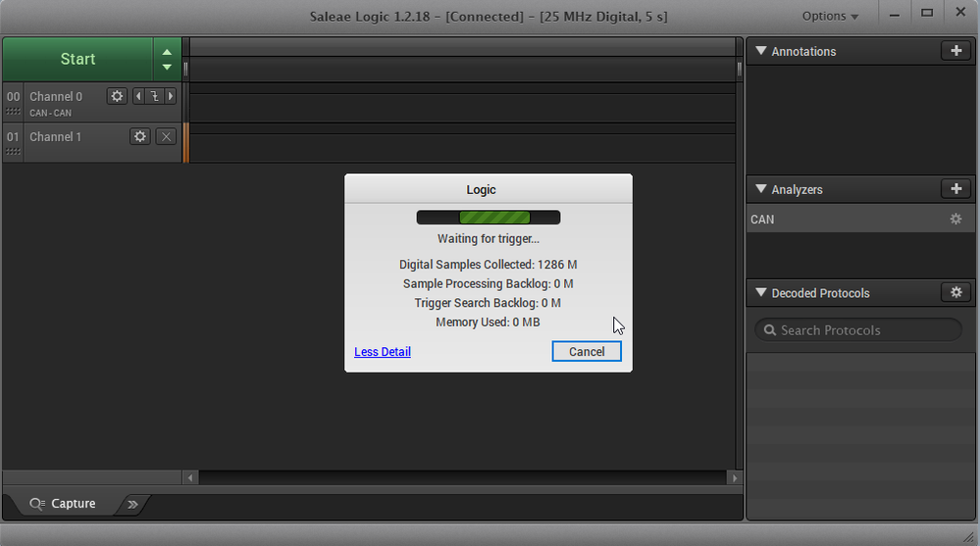Open Channel 1 settings gear
980x546 pixels.
(140, 136)
